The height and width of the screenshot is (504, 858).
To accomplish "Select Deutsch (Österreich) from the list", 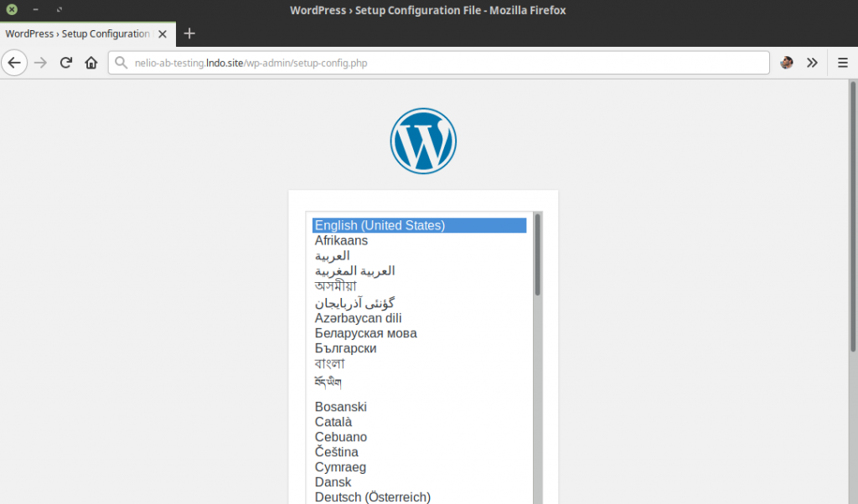I will tap(373, 496).
